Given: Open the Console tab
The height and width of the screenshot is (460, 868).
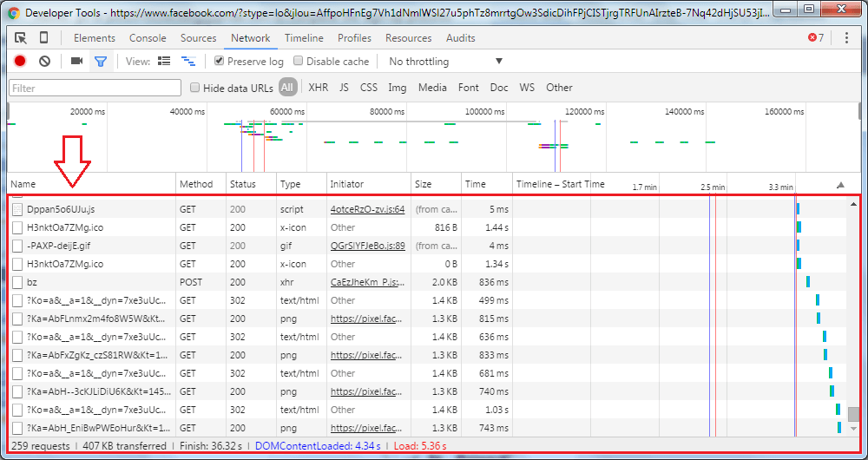Looking at the screenshot, I should tap(148, 38).
